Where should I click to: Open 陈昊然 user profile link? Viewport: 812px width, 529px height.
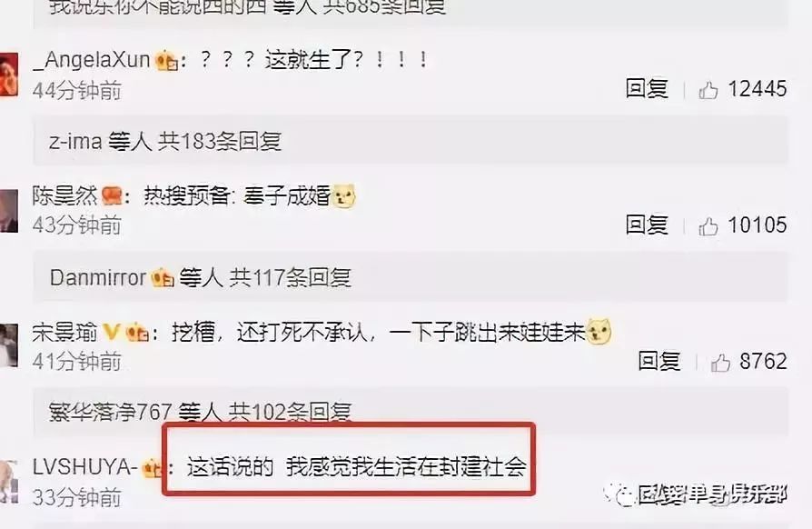click(64, 195)
